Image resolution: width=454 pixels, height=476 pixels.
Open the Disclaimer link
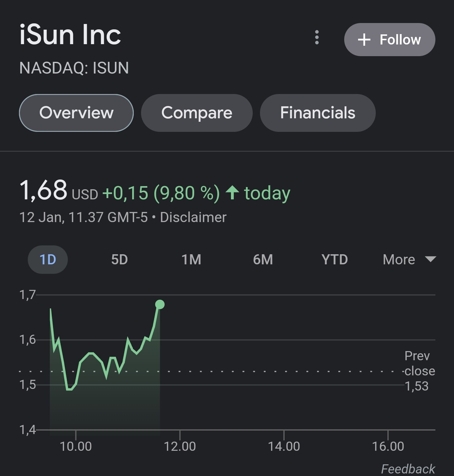(193, 217)
